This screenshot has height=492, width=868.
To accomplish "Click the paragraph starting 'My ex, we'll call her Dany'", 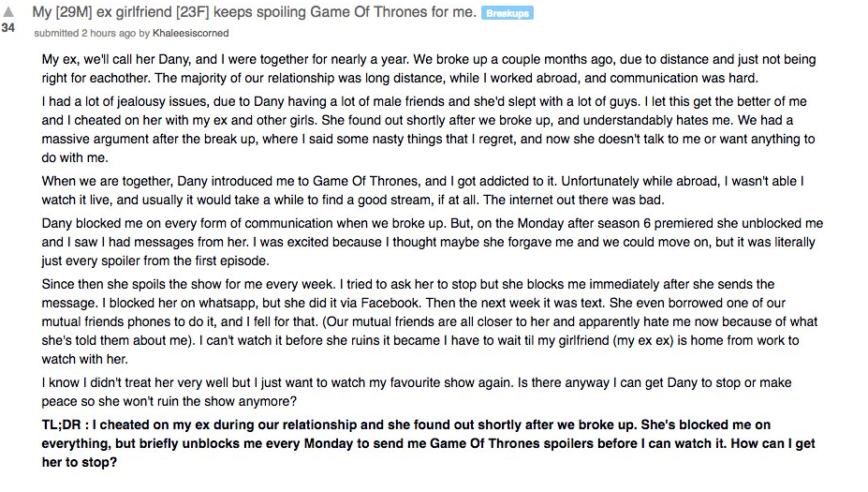I will click(429, 68).
